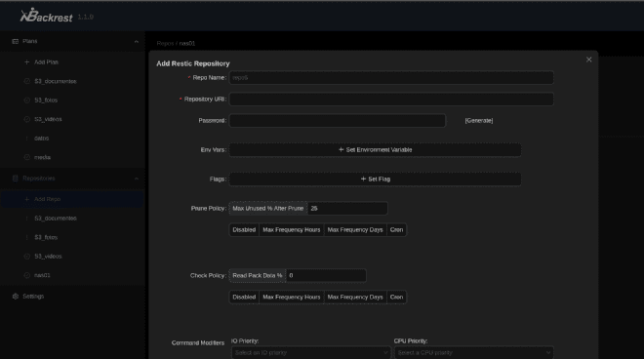
Task: Focus the Repository URI input field
Action: tap(391, 99)
